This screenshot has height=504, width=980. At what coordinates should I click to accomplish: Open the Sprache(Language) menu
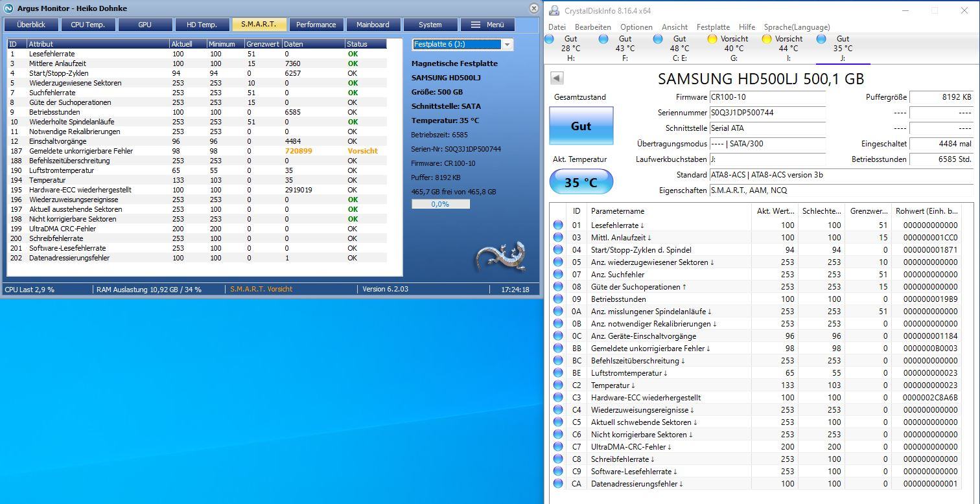pos(797,27)
